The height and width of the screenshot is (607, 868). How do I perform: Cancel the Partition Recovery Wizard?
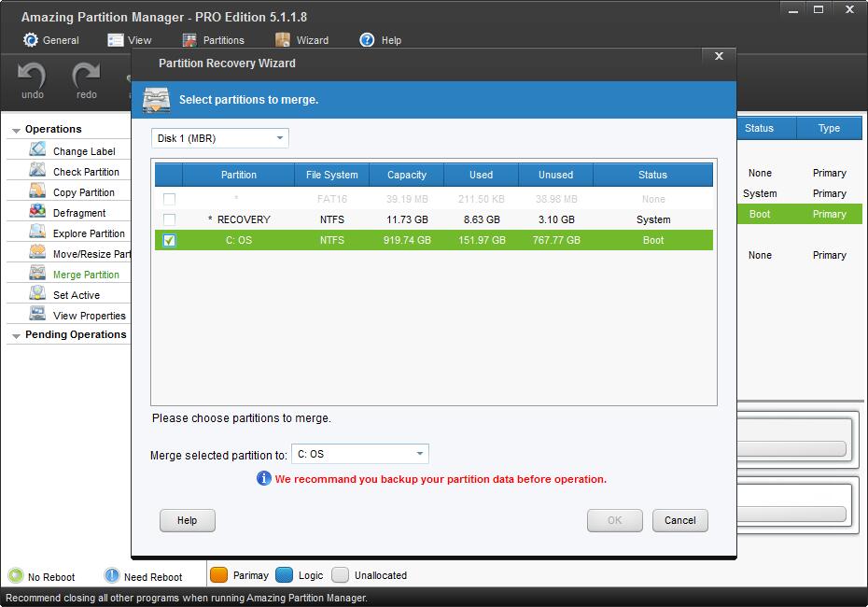click(x=679, y=520)
